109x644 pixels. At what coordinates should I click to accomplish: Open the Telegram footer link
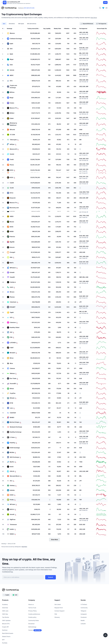pyautogui.click(x=83, y=611)
